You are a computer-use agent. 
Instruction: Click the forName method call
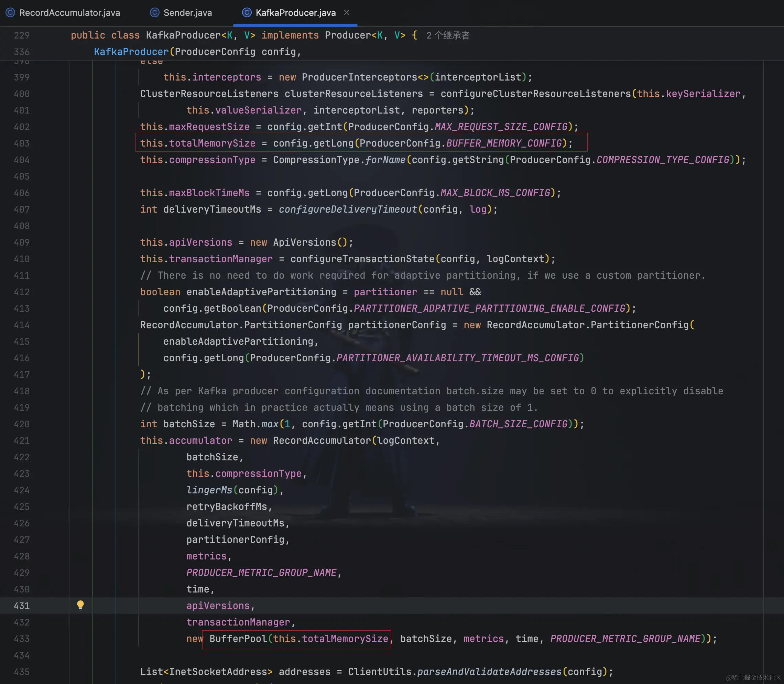pos(385,160)
